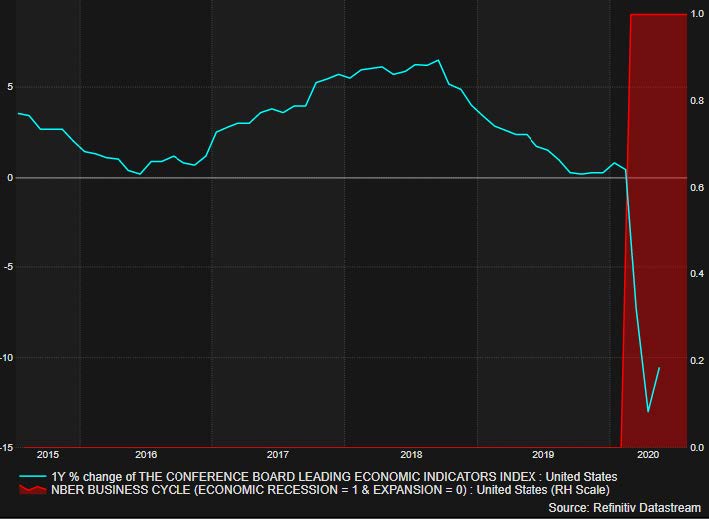
Task: Click the right axis value 1.0
Action: (697, 14)
